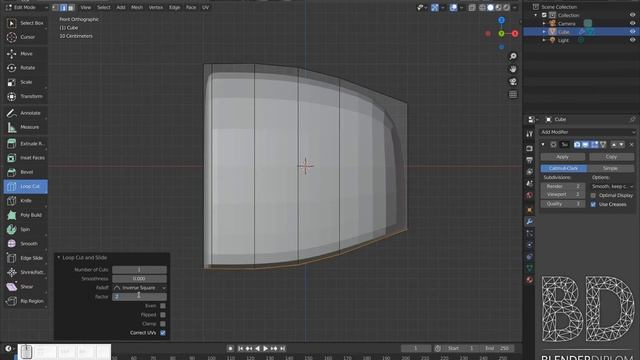Activate the Rip Region tool
This screenshot has width=640, height=360.
point(25,301)
